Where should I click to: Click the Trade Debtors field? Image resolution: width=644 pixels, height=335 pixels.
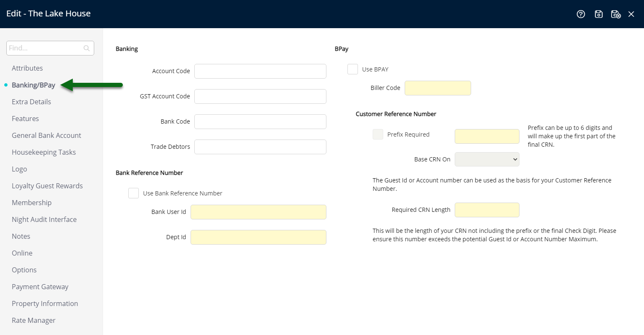260,147
